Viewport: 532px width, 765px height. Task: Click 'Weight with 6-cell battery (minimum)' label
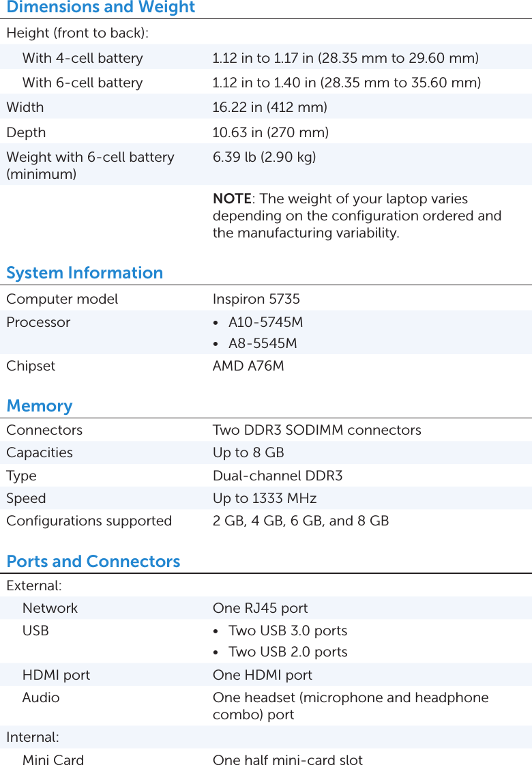pyautogui.click(x=90, y=165)
